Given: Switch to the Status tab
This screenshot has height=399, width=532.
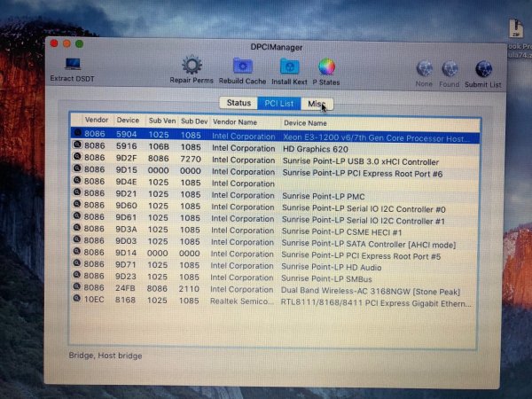Looking at the screenshot, I should (239, 103).
